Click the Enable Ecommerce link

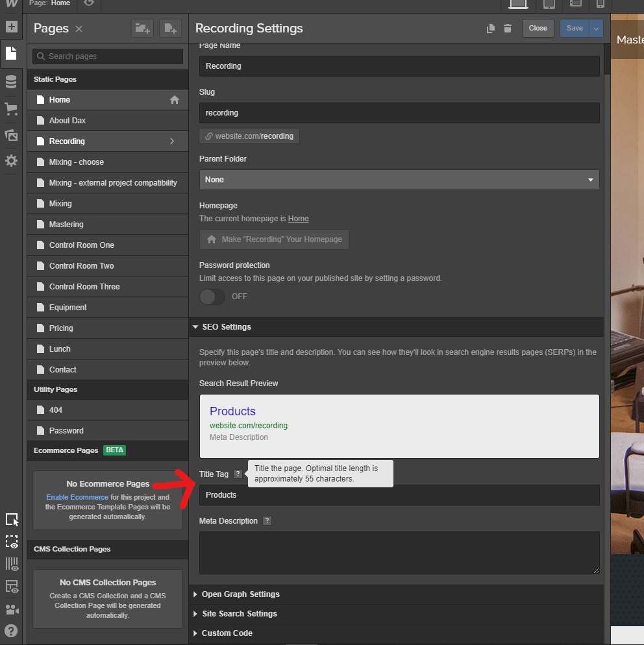(x=77, y=497)
